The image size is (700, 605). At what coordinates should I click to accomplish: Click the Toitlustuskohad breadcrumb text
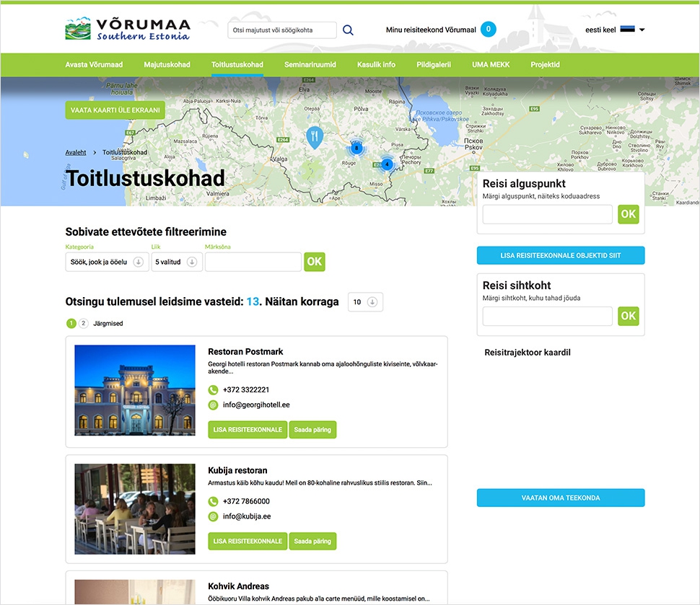(125, 152)
